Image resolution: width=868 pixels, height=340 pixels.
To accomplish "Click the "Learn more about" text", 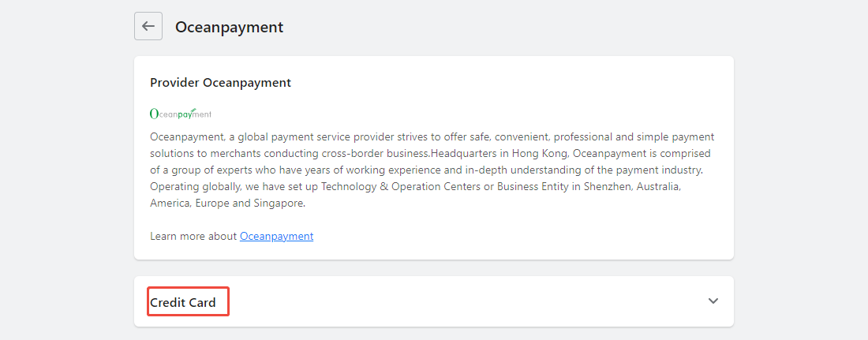I will click(193, 237).
